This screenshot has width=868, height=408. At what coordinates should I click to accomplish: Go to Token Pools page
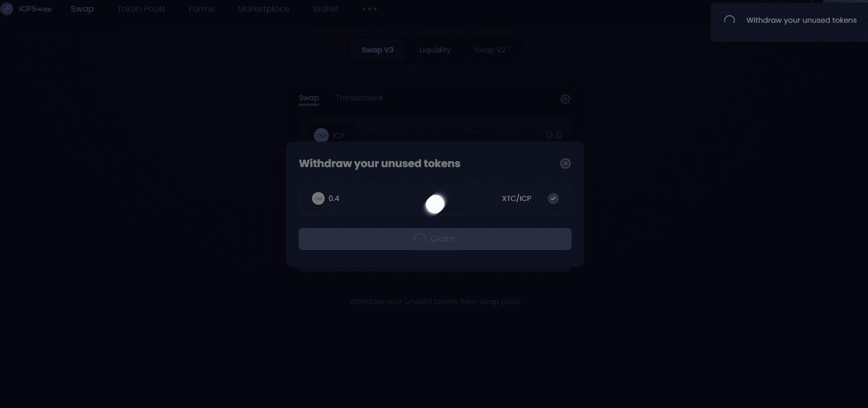click(141, 9)
